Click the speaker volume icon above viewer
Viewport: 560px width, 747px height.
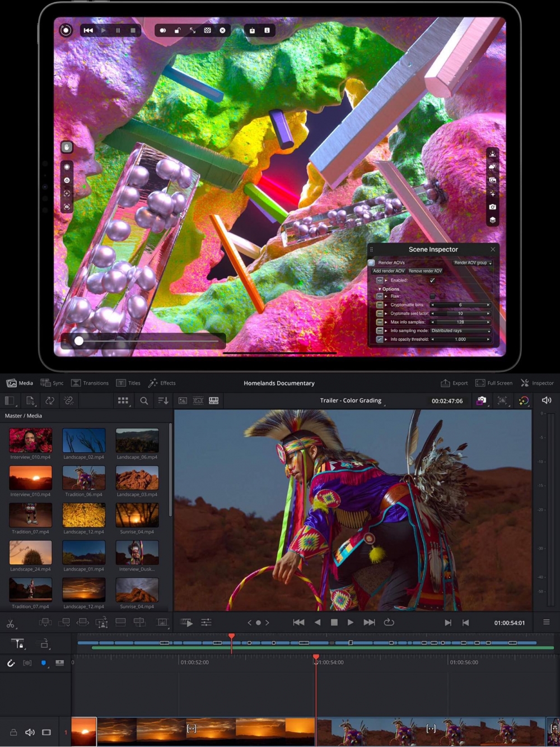coord(547,400)
